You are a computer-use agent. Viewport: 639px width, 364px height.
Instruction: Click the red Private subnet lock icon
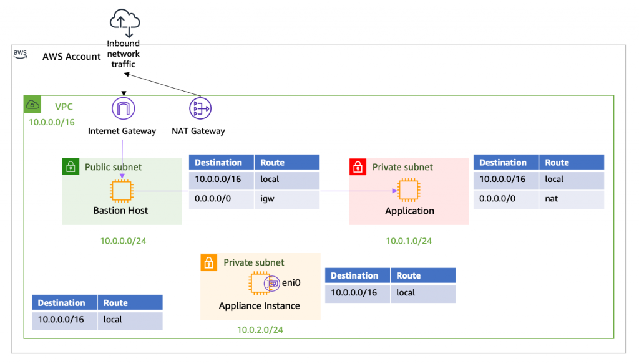tap(356, 167)
